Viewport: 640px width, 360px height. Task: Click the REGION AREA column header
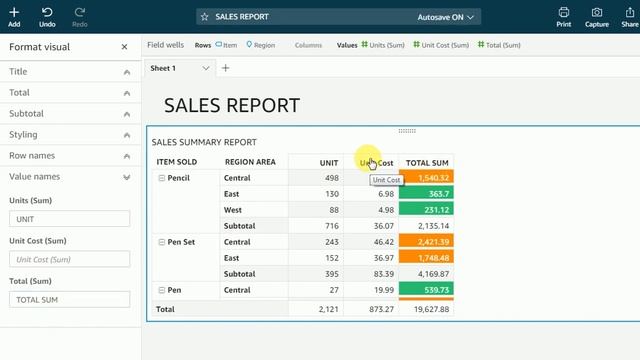(x=250, y=162)
